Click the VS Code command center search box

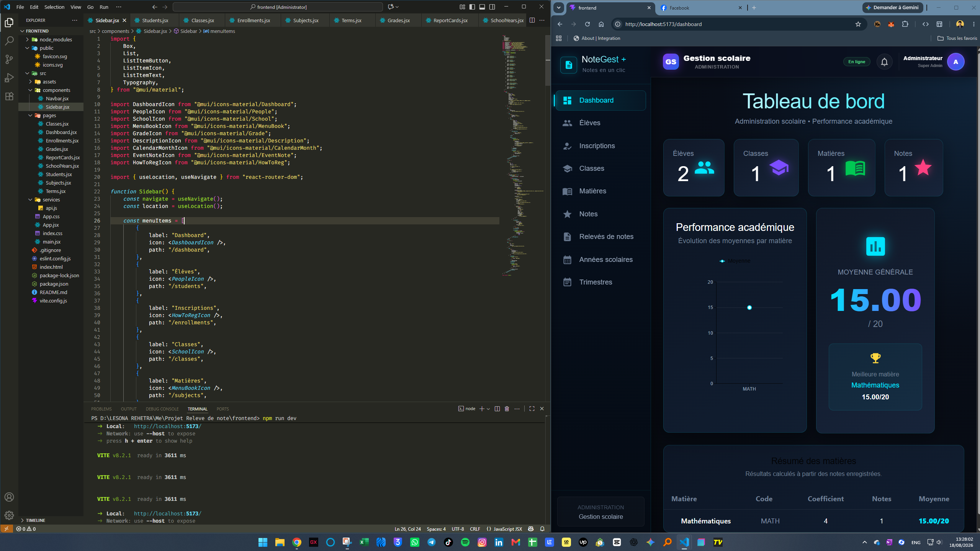pos(278,7)
